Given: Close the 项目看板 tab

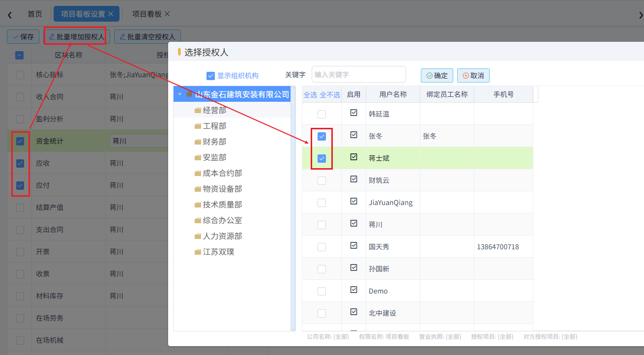Looking at the screenshot, I should click(x=167, y=14).
